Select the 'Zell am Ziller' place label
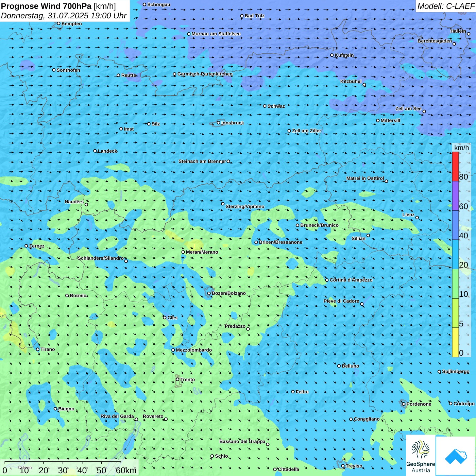476x476 pixels. pyautogui.click(x=306, y=131)
